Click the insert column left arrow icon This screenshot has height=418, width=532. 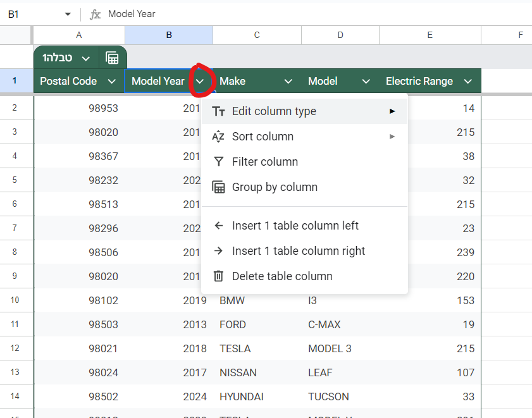tap(218, 226)
